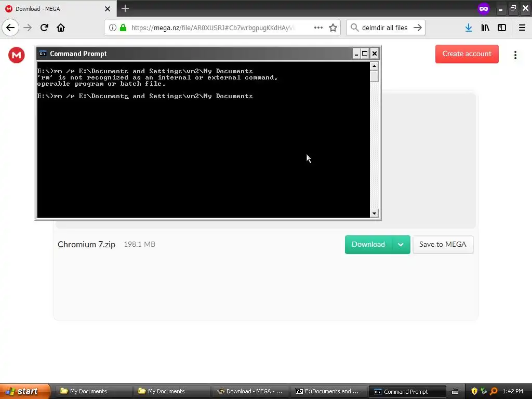Open the browser home page icon
Viewport: 532px width, 399px height.
pos(61,28)
